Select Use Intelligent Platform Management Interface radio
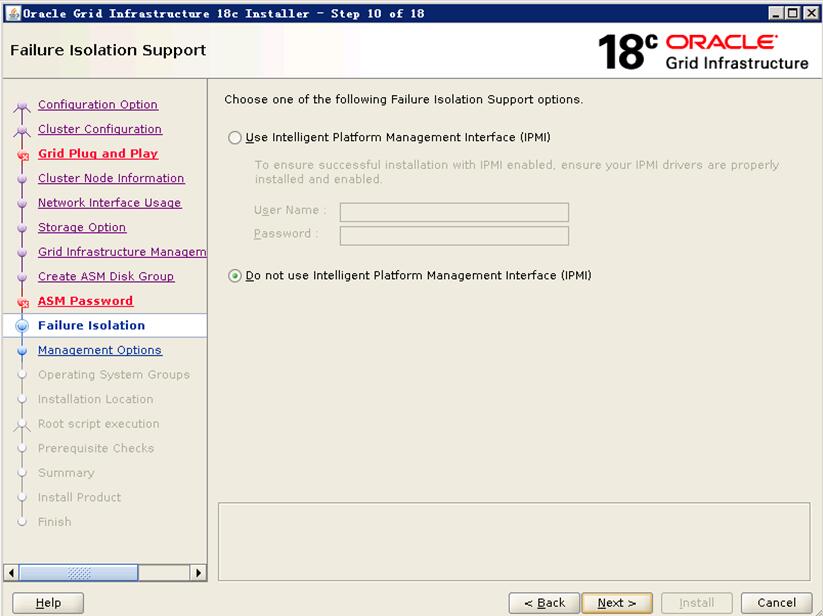The image size is (823, 616). (235, 137)
